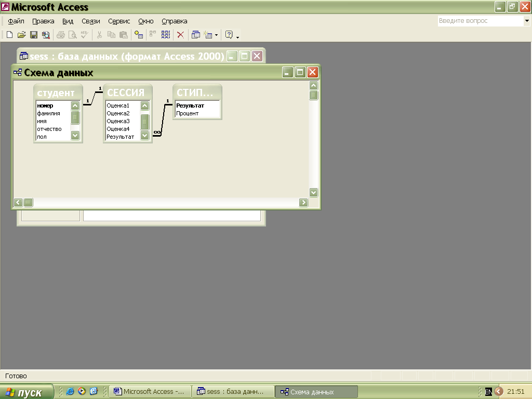Switch to Microsoft Access Word taskbar button
This screenshot has width=532, height=399.
[x=150, y=392]
